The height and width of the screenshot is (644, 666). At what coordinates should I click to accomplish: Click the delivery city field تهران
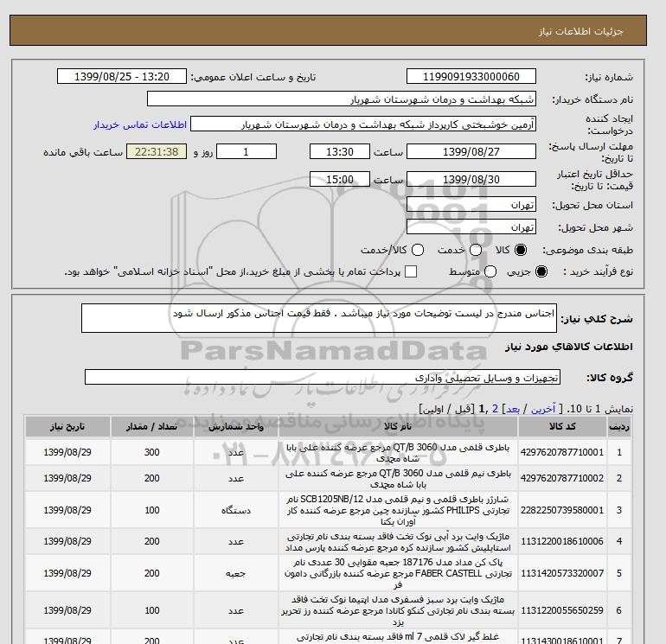pos(471,226)
